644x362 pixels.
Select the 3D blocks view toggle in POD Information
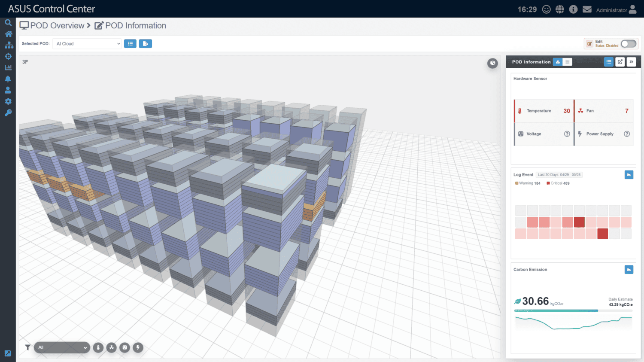tap(558, 62)
